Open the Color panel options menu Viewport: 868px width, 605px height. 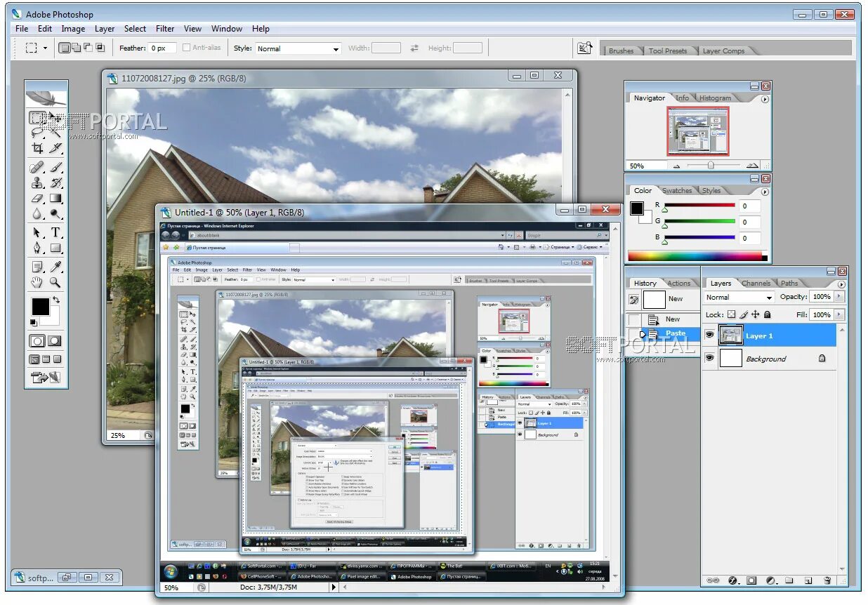point(765,192)
